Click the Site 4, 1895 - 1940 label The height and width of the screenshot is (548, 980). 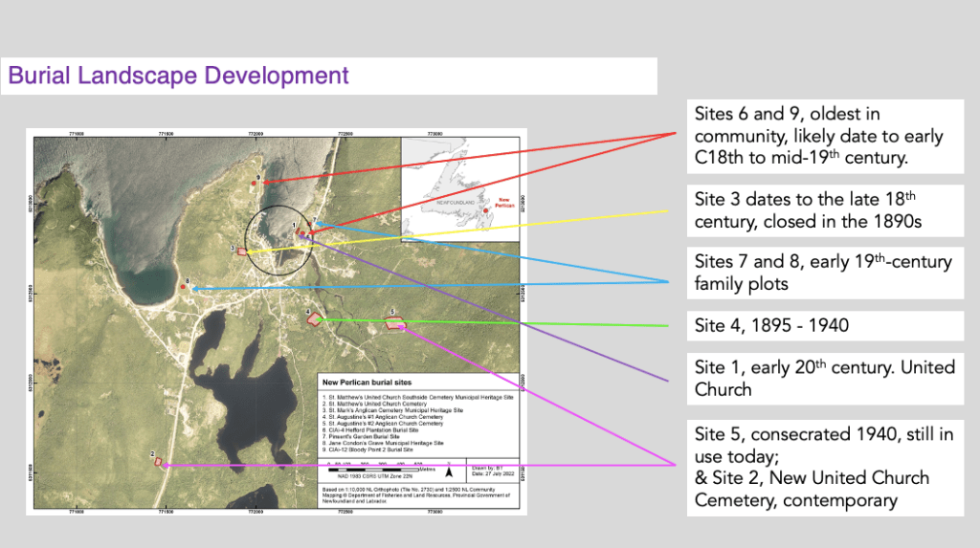click(823, 326)
